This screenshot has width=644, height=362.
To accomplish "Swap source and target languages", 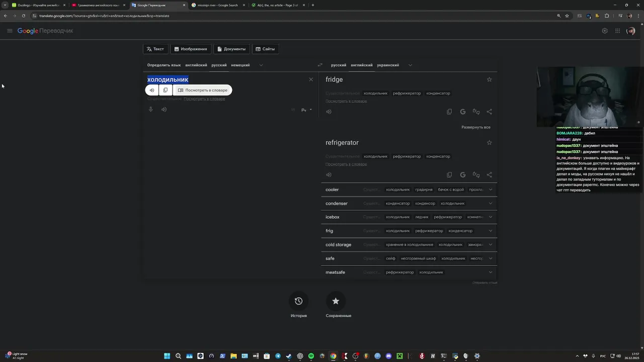I will [320, 65].
